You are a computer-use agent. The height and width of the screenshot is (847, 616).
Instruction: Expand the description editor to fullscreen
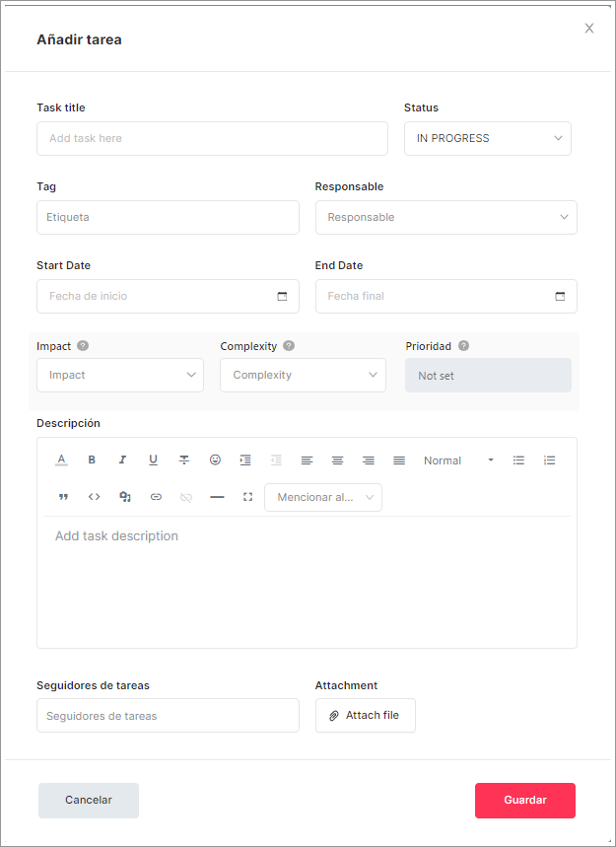point(247,497)
